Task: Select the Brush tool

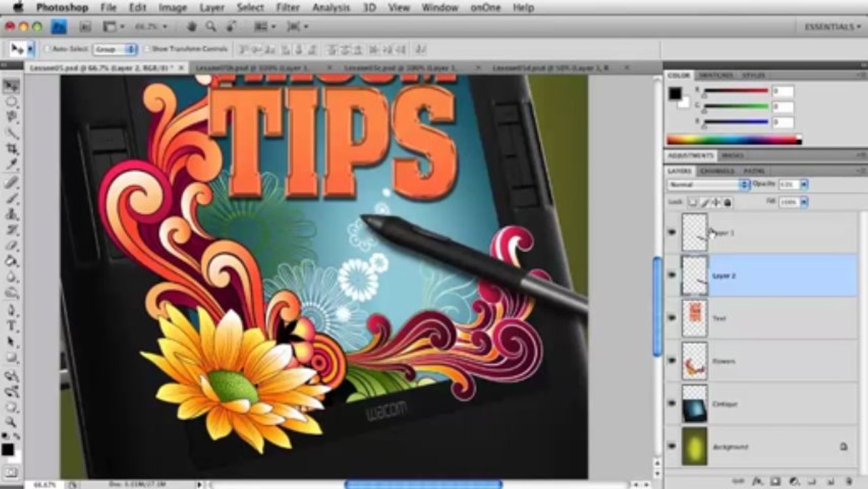Action: click(11, 199)
